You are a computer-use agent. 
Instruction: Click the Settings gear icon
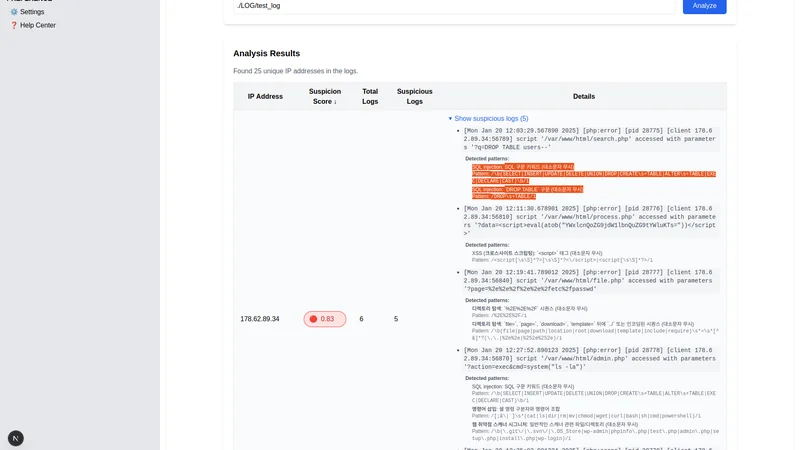14,12
